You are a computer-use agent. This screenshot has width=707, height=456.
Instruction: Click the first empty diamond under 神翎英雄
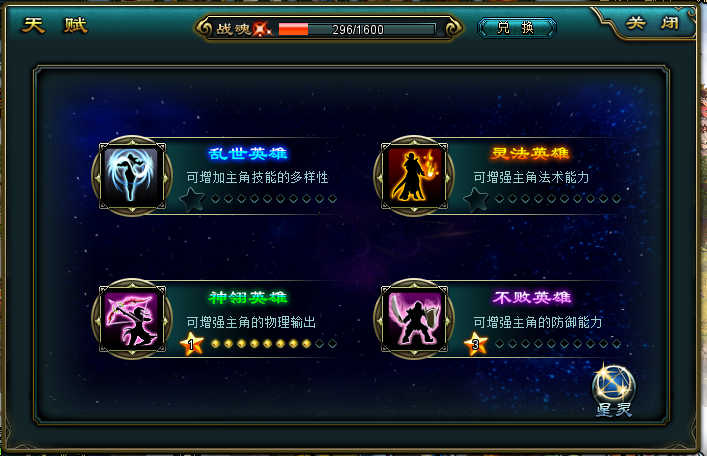tap(320, 344)
